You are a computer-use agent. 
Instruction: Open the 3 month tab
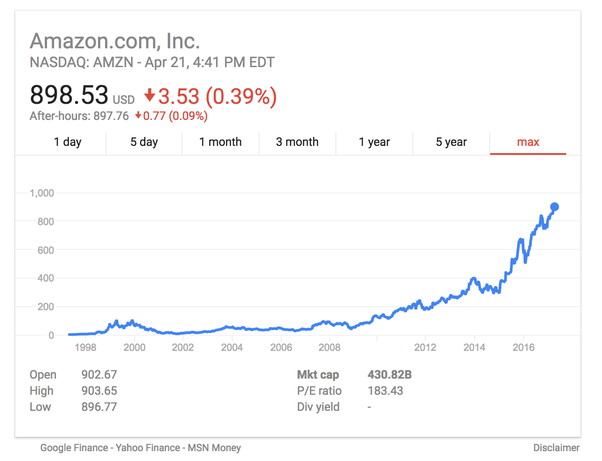click(x=297, y=142)
